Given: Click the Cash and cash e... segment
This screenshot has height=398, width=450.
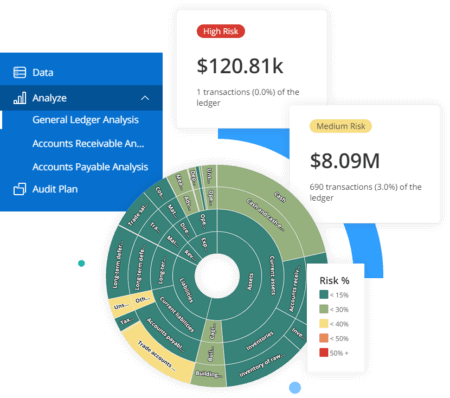Looking at the screenshot, I should [266, 214].
